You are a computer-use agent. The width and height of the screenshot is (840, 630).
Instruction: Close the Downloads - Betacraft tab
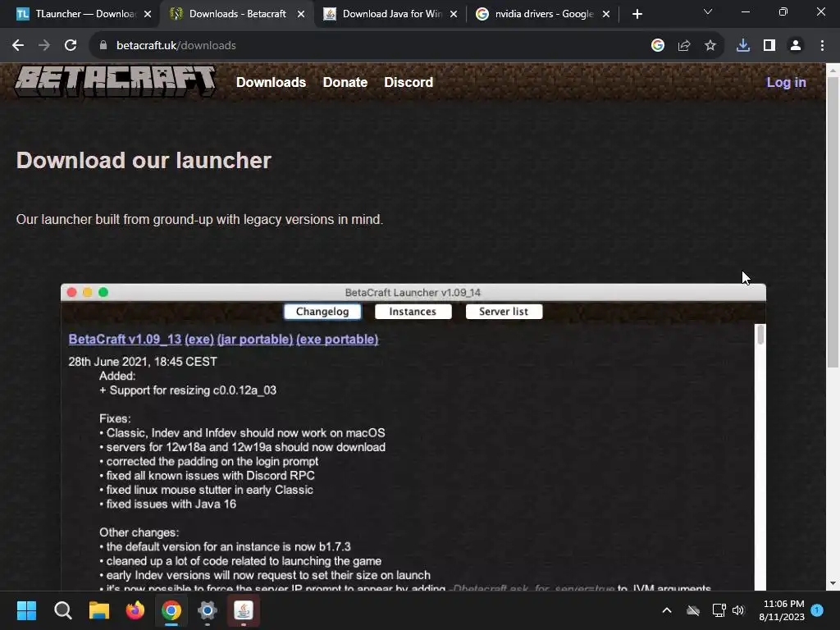click(x=301, y=14)
